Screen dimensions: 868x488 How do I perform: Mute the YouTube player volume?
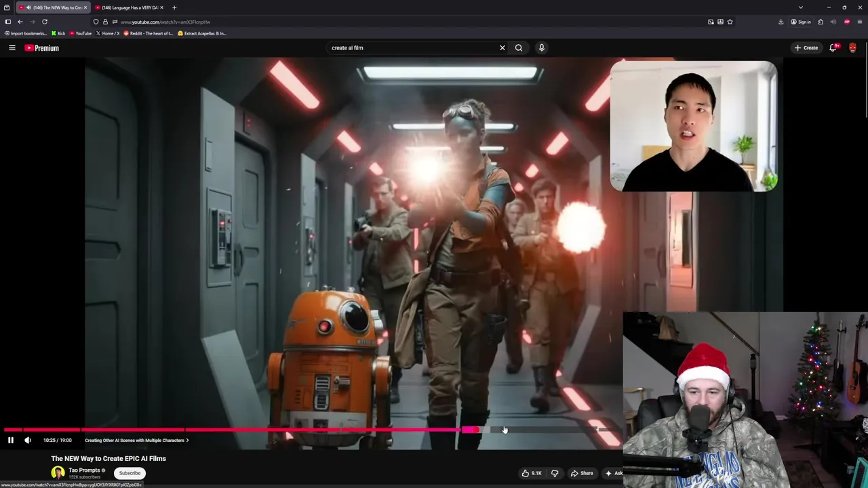point(28,440)
